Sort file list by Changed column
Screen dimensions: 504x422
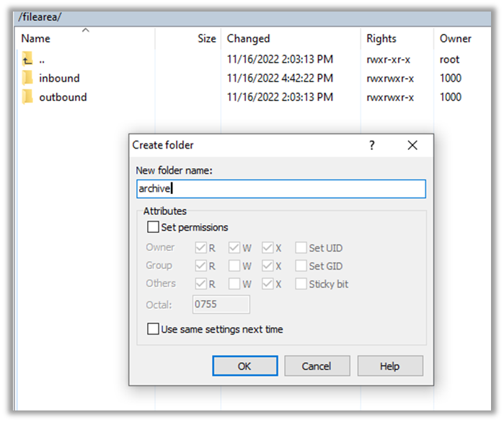[248, 39]
